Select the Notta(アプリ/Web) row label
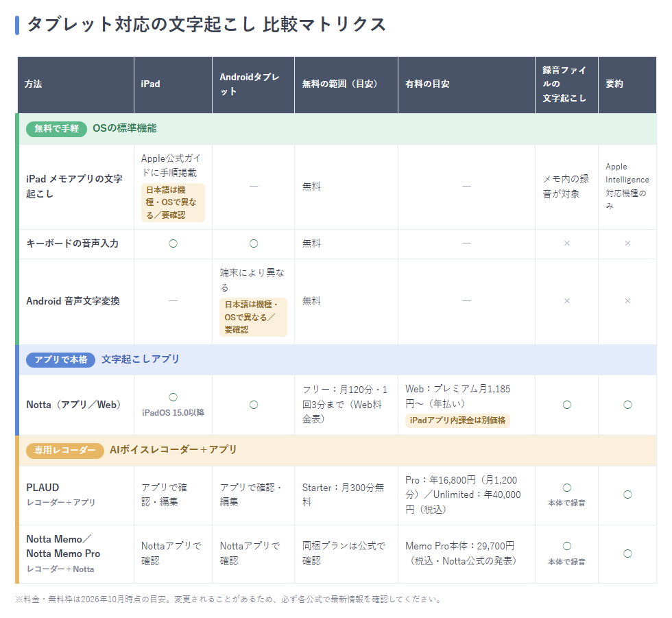The height and width of the screenshot is (618, 672). coord(73,405)
